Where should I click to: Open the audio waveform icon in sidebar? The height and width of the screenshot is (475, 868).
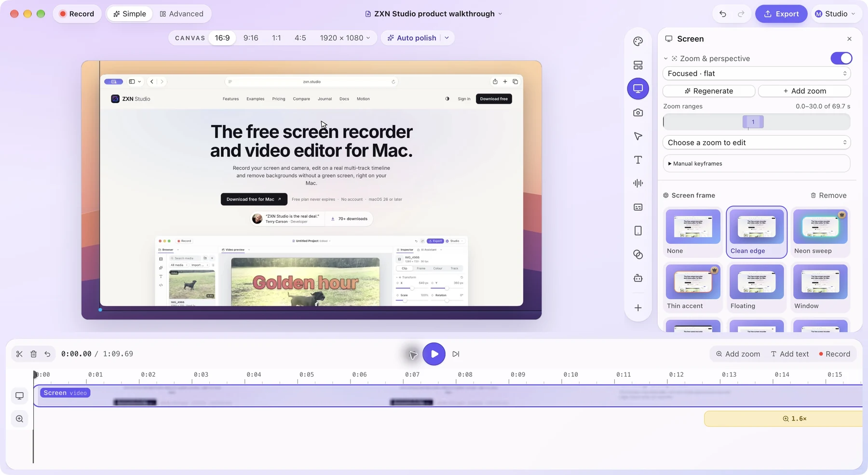point(638,183)
